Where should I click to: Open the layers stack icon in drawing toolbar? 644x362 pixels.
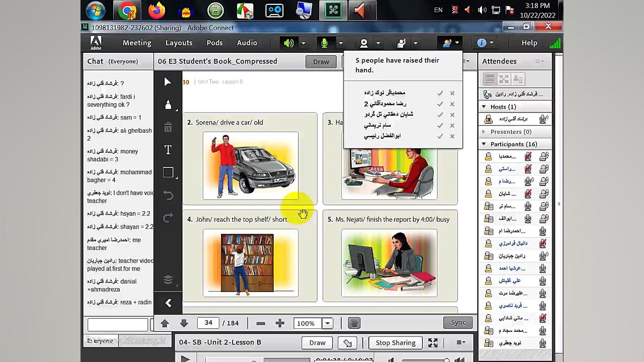click(x=168, y=280)
